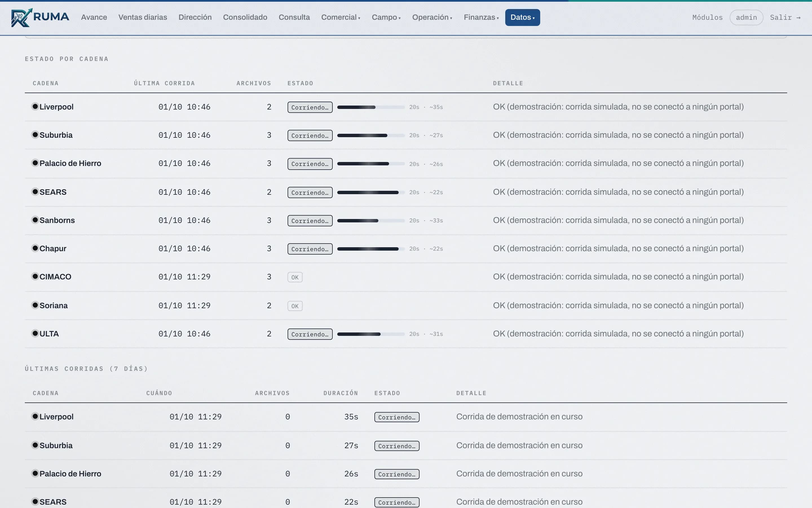Click the DURACIÓN column header

click(x=341, y=393)
